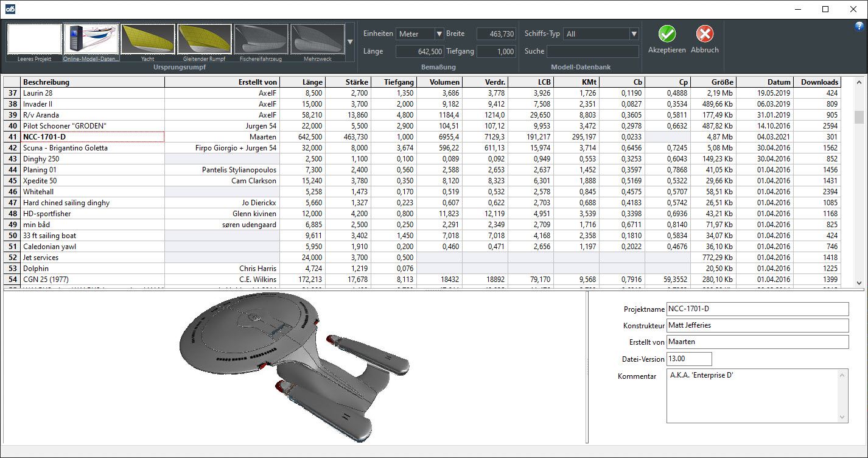Click the Enterprise 3D model preview
The image size is (868, 458).
[x=295, y=368]
